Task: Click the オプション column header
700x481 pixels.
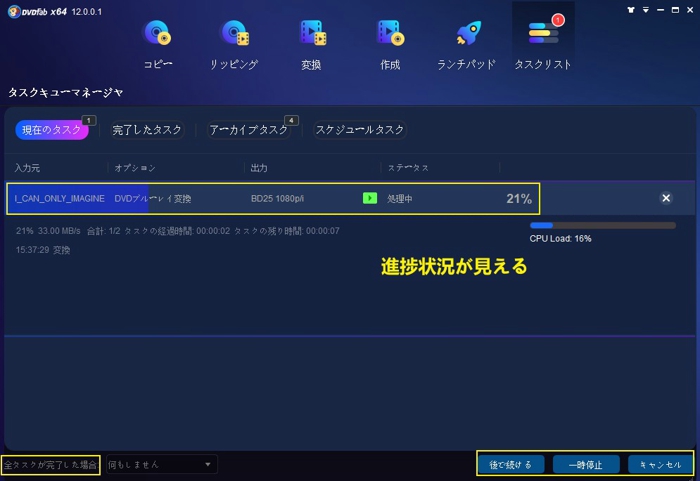Action: (x=135, y=168)
